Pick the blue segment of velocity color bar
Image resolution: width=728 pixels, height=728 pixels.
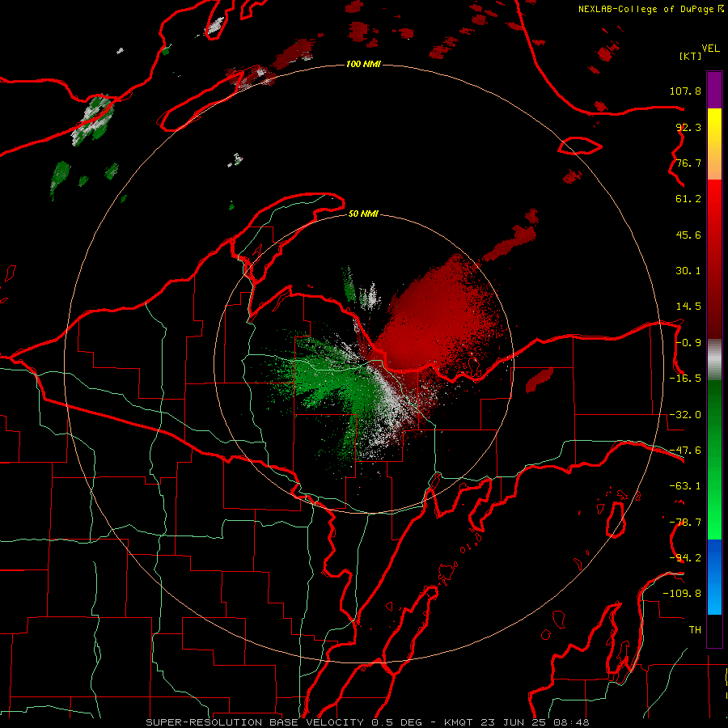(714, 577)
